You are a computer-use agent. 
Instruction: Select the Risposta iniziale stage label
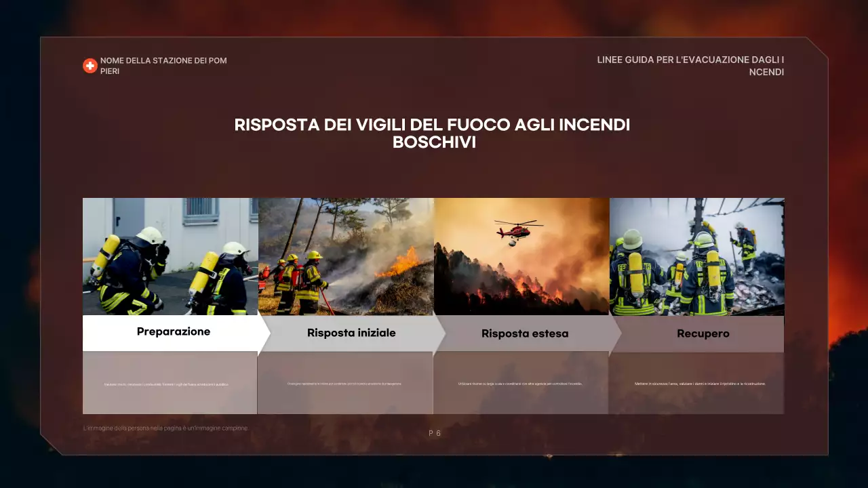[x=351, y=333]
